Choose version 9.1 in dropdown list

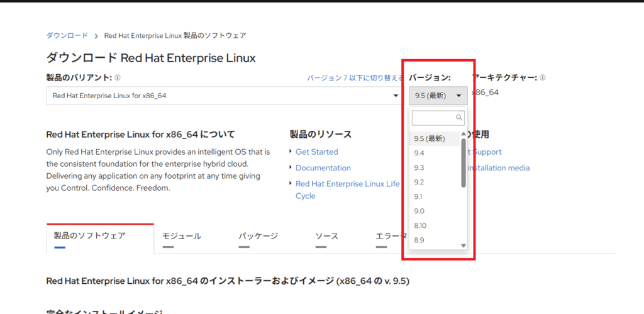tap(435, 196)
